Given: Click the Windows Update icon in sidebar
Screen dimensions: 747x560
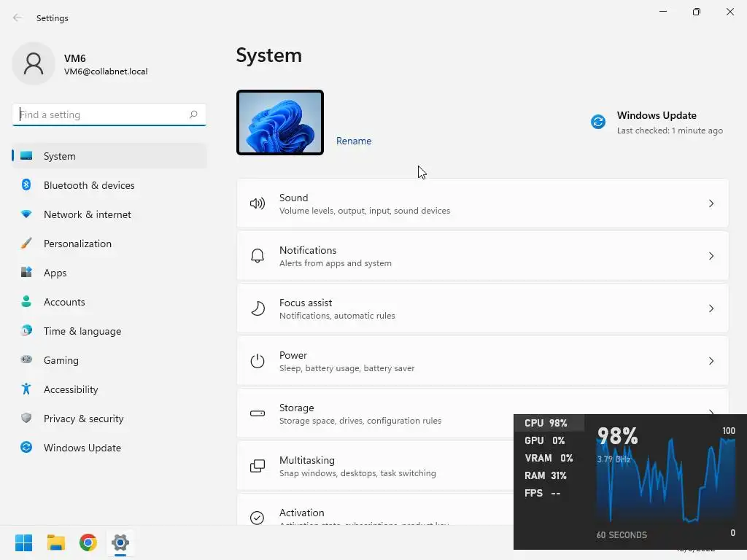Looking at the screenshot, I should (x=26, y=447).
